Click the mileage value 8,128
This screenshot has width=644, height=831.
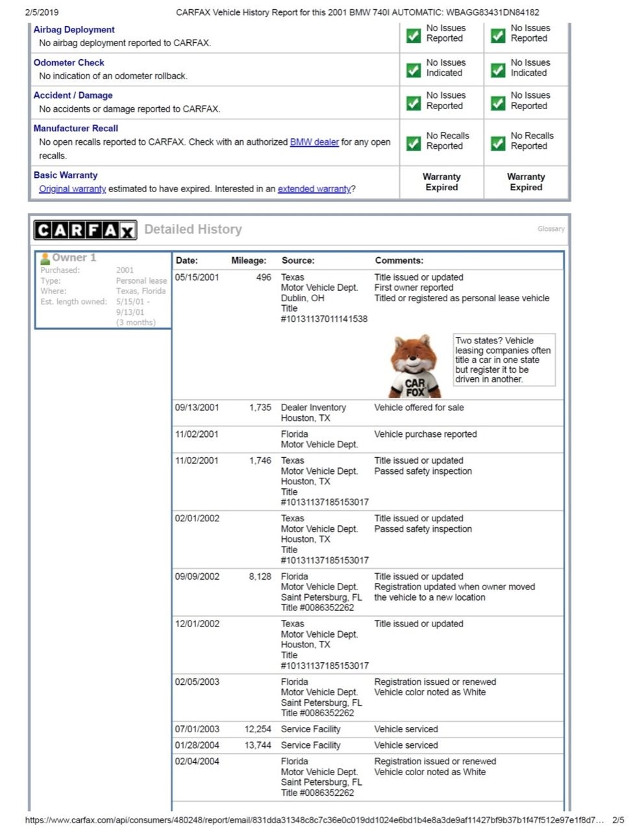[x=260, y=577]
